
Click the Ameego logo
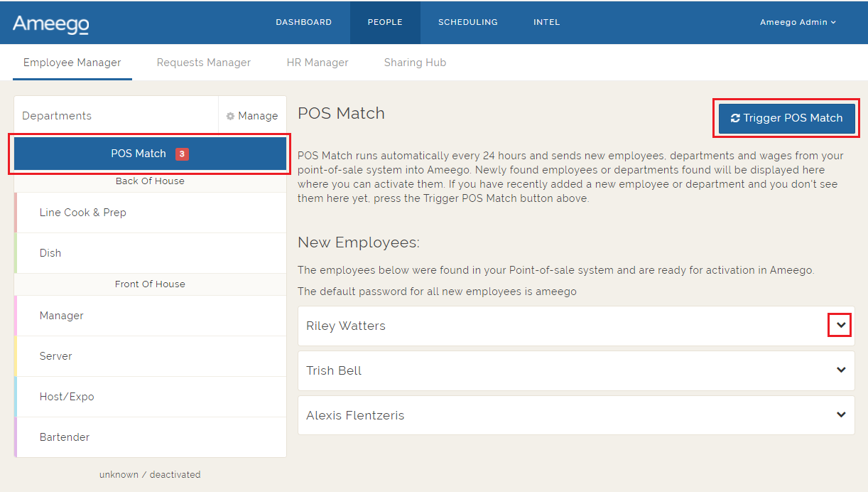point(51,23)
